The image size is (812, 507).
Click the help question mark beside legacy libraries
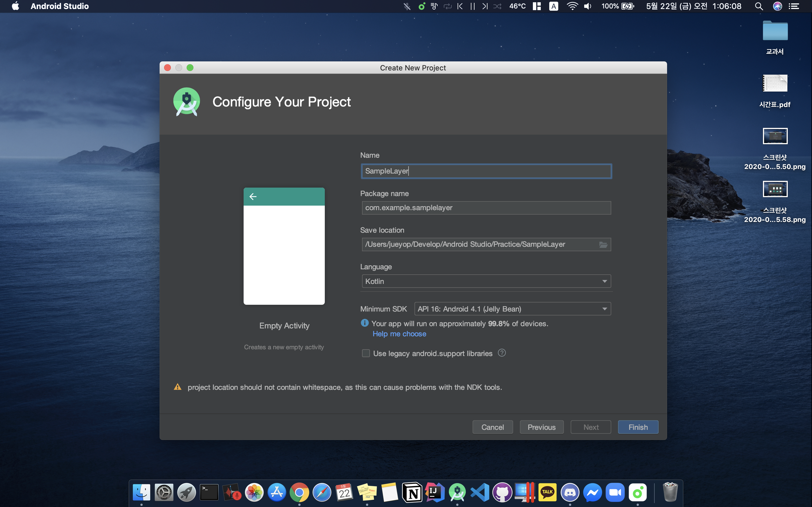[502, 353]
